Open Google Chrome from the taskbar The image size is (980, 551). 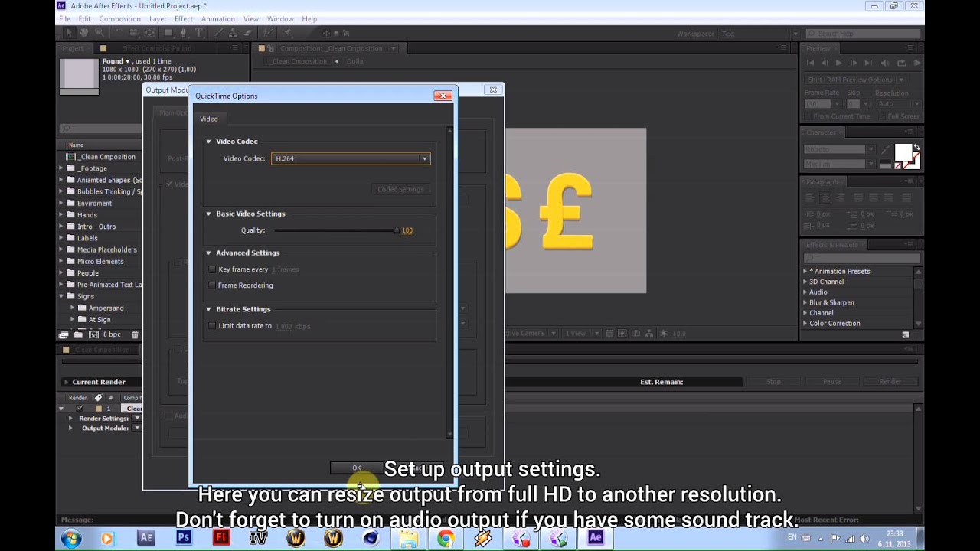(x=445, y=538)
